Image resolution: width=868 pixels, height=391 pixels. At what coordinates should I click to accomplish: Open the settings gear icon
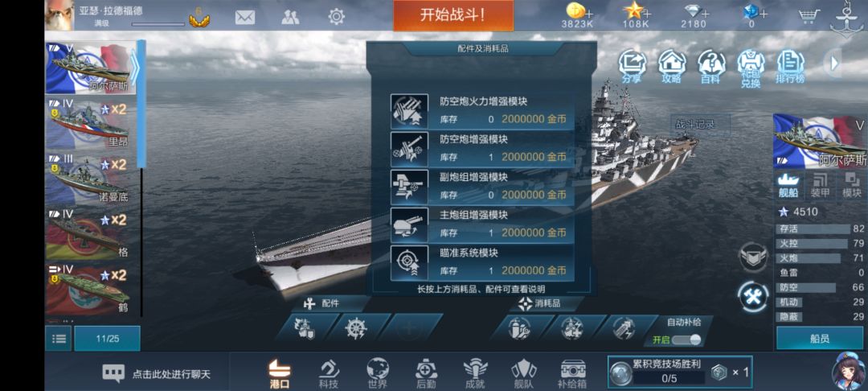click(x=336, y=17)
